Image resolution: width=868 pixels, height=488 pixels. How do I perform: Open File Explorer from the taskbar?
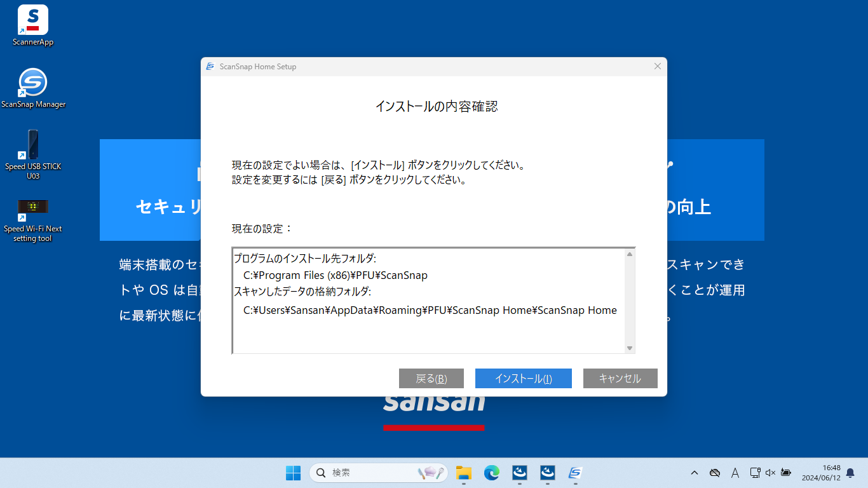464,473
